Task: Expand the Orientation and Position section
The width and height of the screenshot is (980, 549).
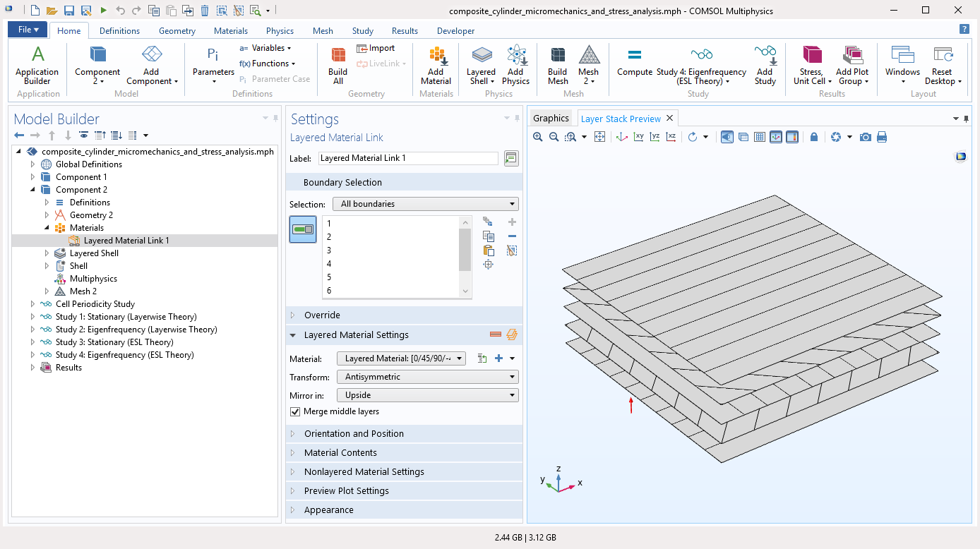Action: tap(354, 434)
